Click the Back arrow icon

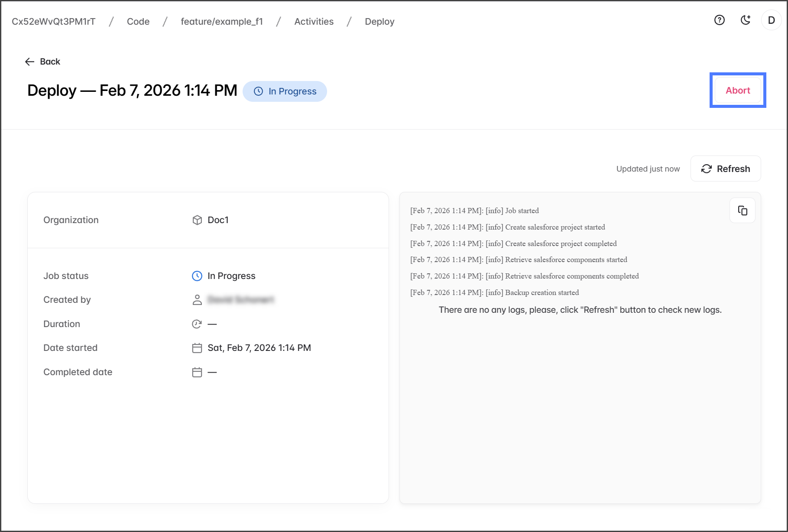29,62
